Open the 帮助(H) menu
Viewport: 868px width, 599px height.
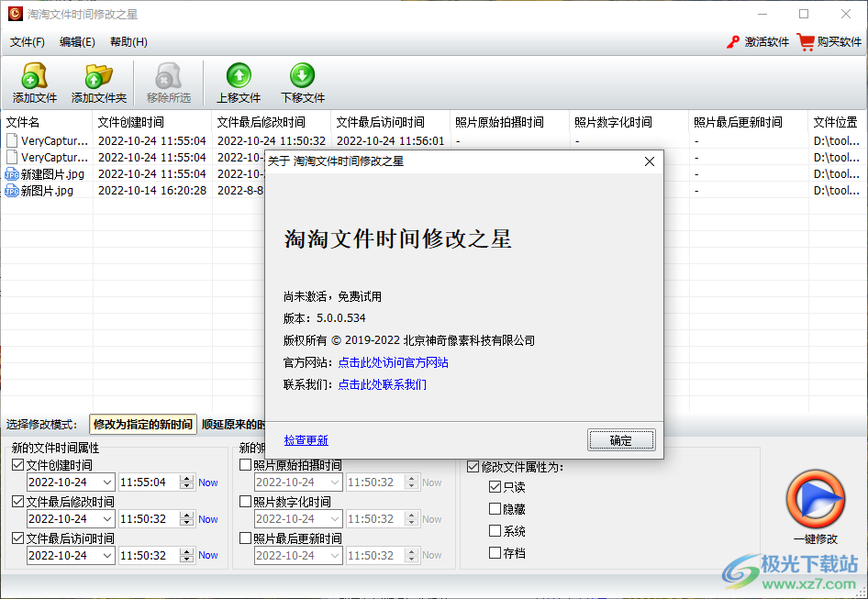128,42
